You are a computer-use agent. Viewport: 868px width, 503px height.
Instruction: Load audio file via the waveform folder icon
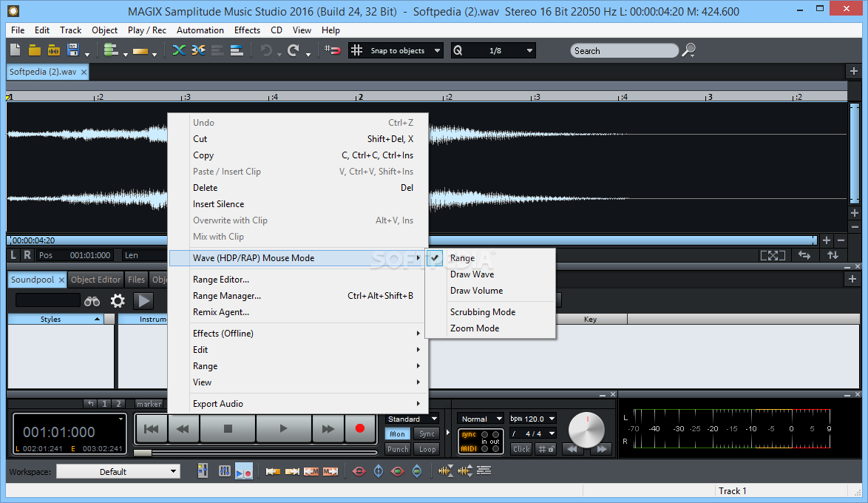pyautogui.click(x=54, y=50)
